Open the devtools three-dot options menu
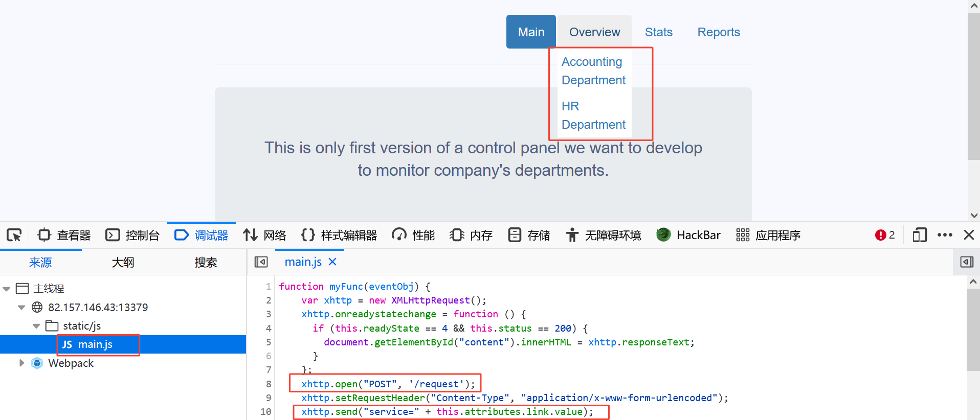 click(x=945, y=235)
